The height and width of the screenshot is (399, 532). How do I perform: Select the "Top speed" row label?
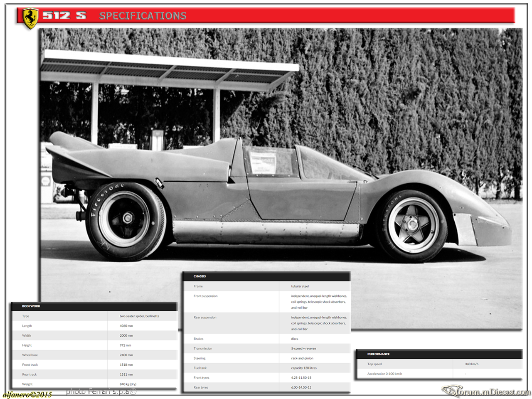pyautogui.click(x=374, y=364)
